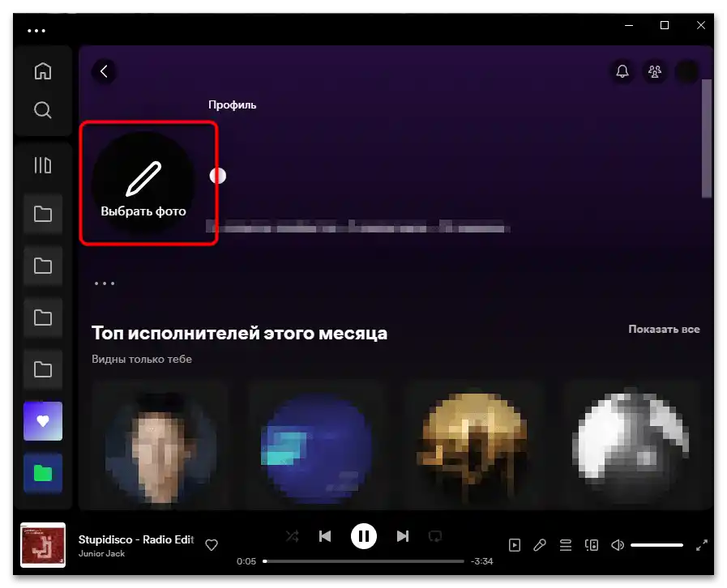
Task: Open the friend activity icon
Action: pyautogui.click(x=654, y=71)
